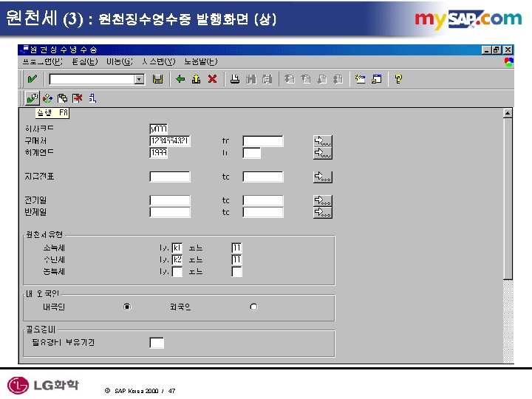The width and height of the screenshot is (532, 399).
Task: Click the vertical scrollbar up arrow
Action: point(508,113)
